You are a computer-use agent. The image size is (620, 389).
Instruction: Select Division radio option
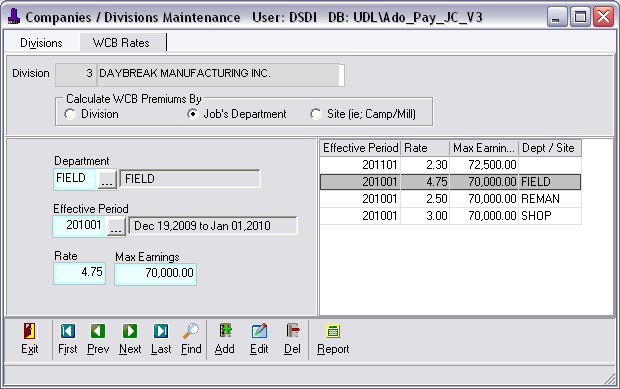(x=70, y=114)
